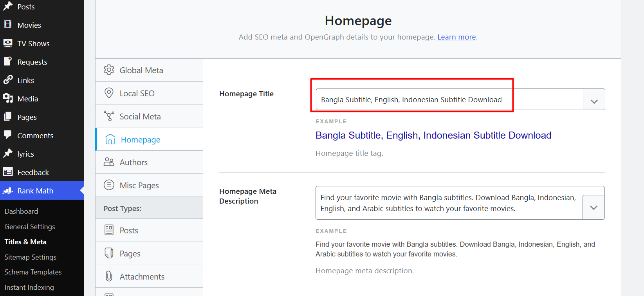Click the TV Shows monitor icon
This screenshot has height=296, width=644.
tap(8, 43)
